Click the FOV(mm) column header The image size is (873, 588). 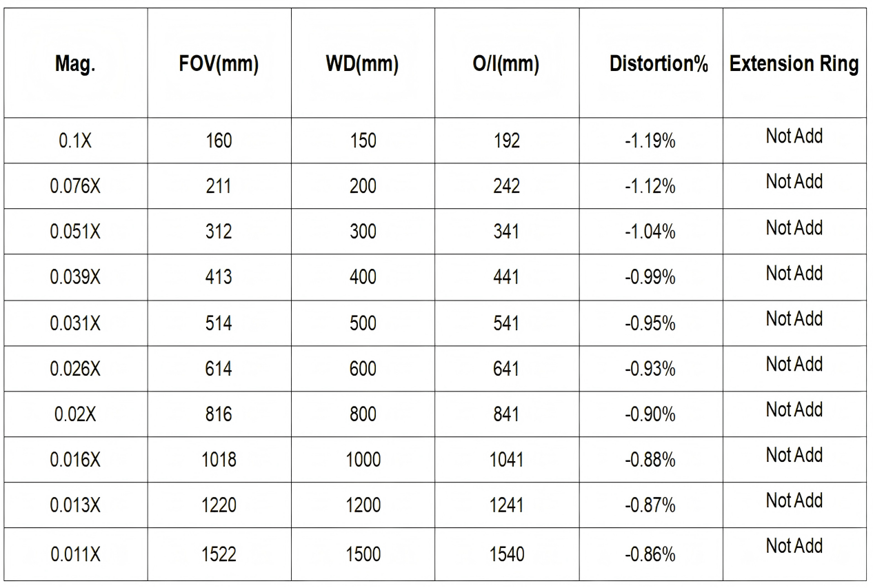219,65
